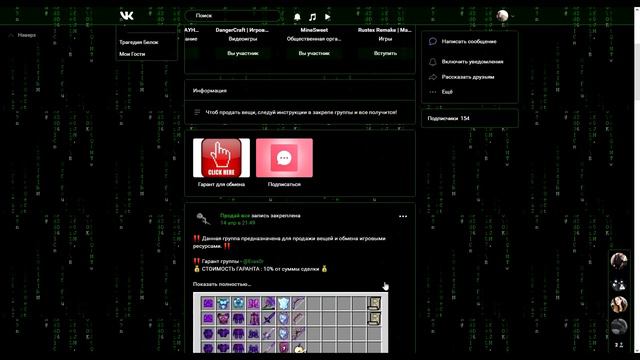This screenshot has height=360, width=640.
Task: Toggle Включить уведомления
Action: [472, 62]
